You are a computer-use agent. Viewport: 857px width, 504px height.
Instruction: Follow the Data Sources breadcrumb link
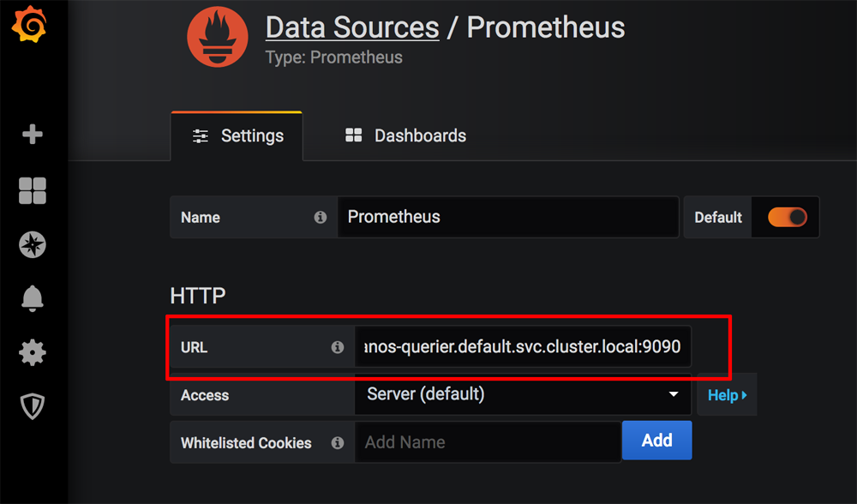coord(352,27)
